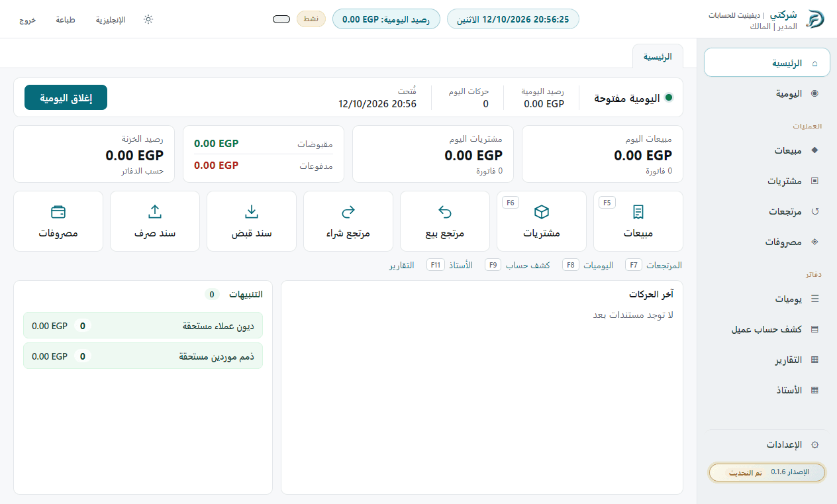The height and width of the screenshot is (504, 837).
Task: Click the icon beside كشف حساب عميل
Action: click(814, 329)
